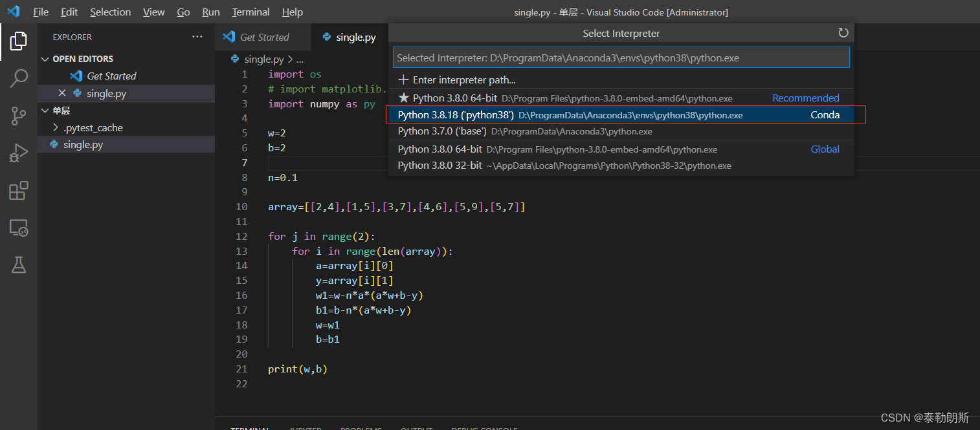Viewport: 980px width, 430px height.
Task: Click the VS Code logo in title bar
Action: click(x=14, y=12)
